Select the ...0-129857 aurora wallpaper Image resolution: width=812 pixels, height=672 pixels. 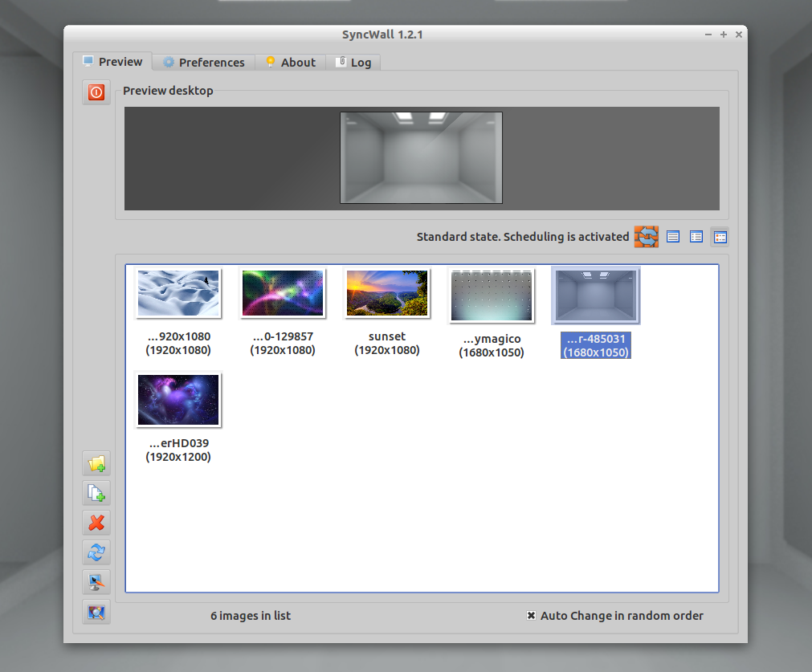click(282, 293)
